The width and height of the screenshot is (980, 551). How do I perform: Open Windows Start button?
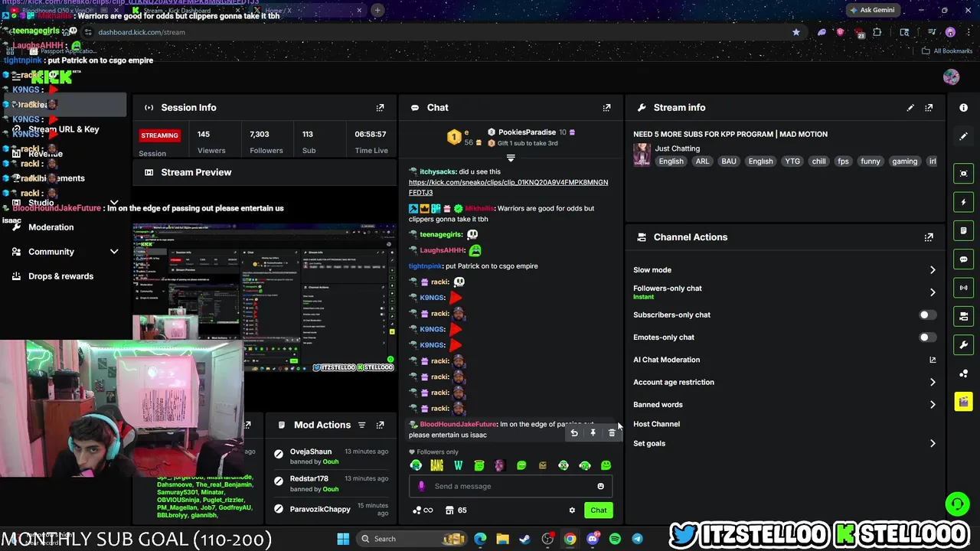coord(343,539)
